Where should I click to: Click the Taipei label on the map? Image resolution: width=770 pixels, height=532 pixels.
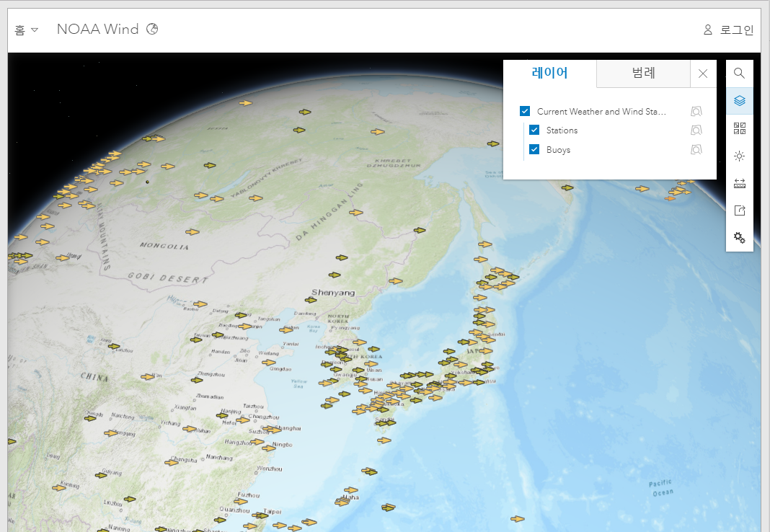(x=273, y=511)
